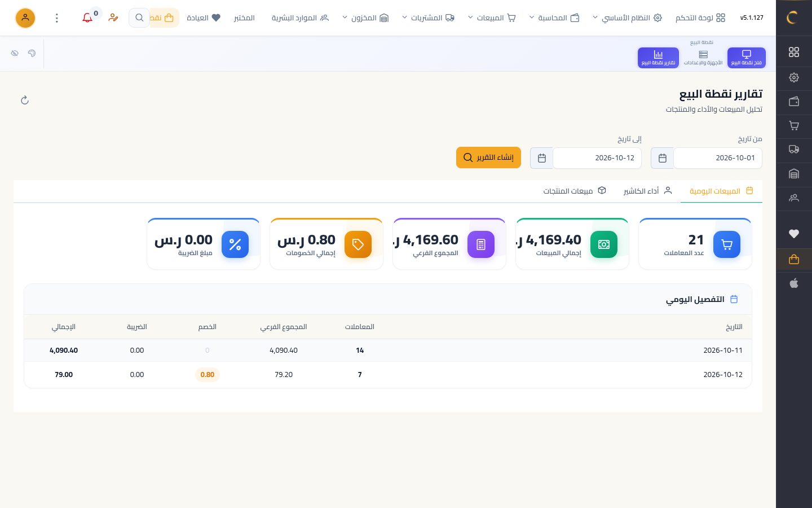812x508 pixels.
Task: Expand the المخزون dropdown menu
Action: [x=365, y=18]
